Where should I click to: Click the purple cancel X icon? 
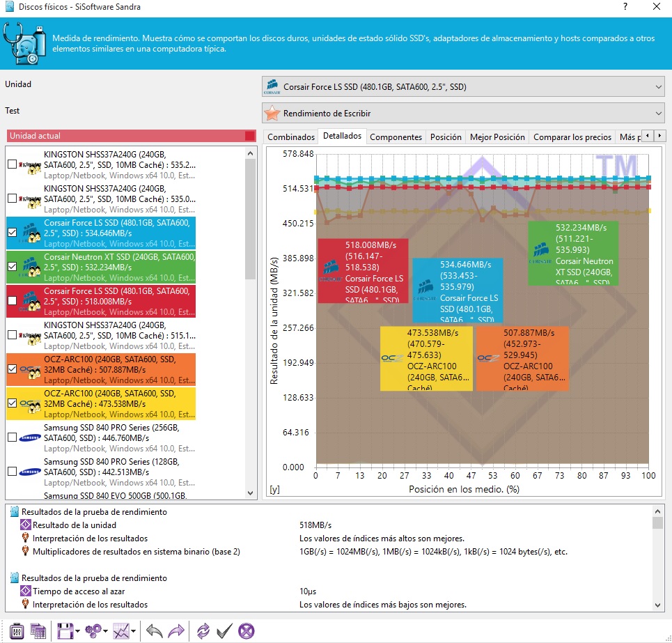246,631
